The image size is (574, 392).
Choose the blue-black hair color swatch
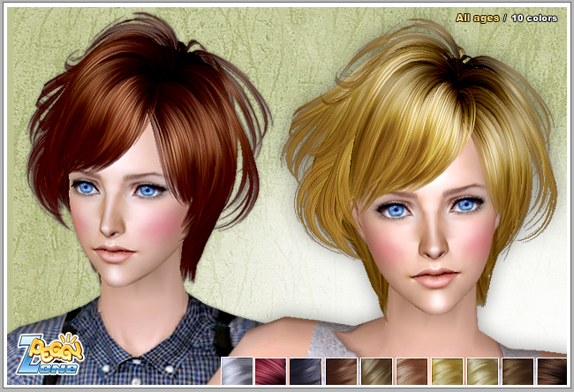click(x=306, y=370)
